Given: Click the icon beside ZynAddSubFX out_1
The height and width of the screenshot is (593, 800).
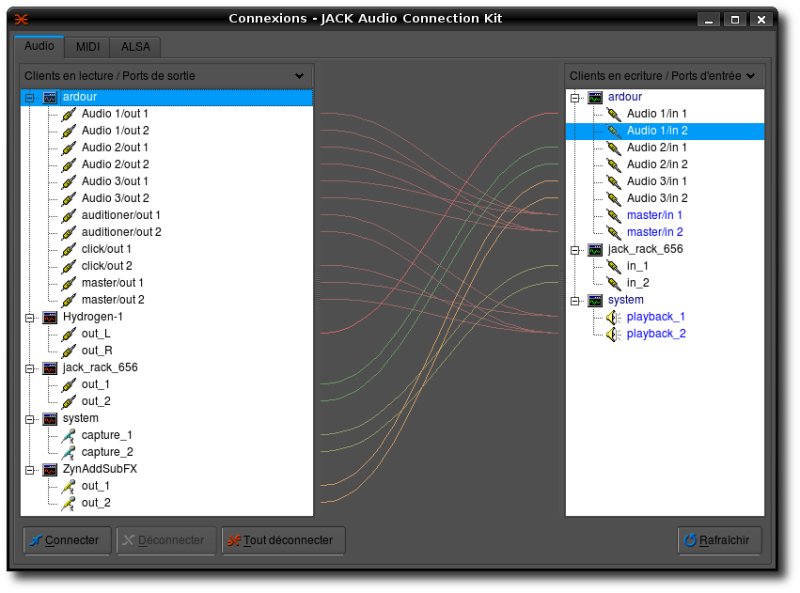Looking at the screenshot, I should point(68,486).
